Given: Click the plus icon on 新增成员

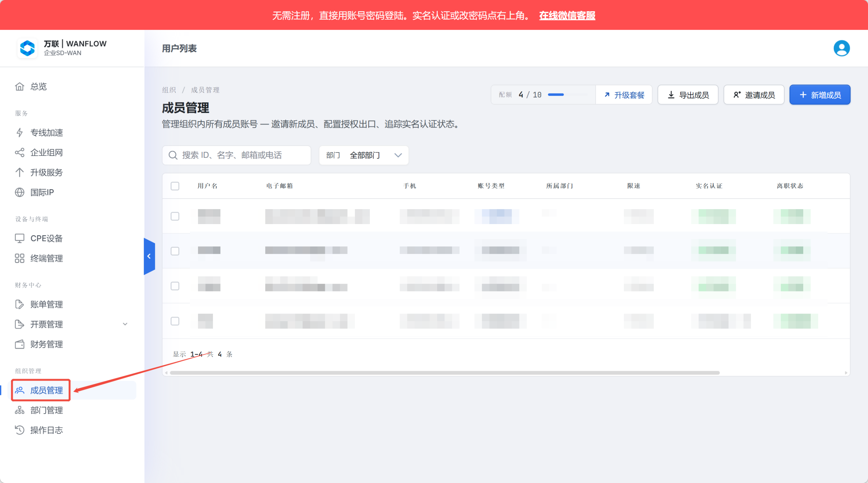Looking at the screenshot, I should tap(803, 95).
